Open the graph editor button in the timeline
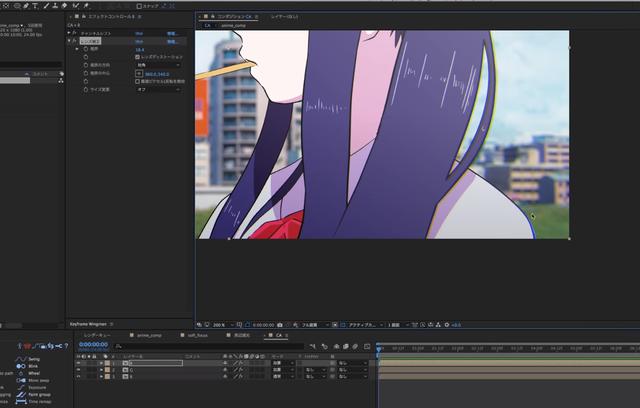The height and width of the screenshot is (408, 640). [x=367, y=346]
